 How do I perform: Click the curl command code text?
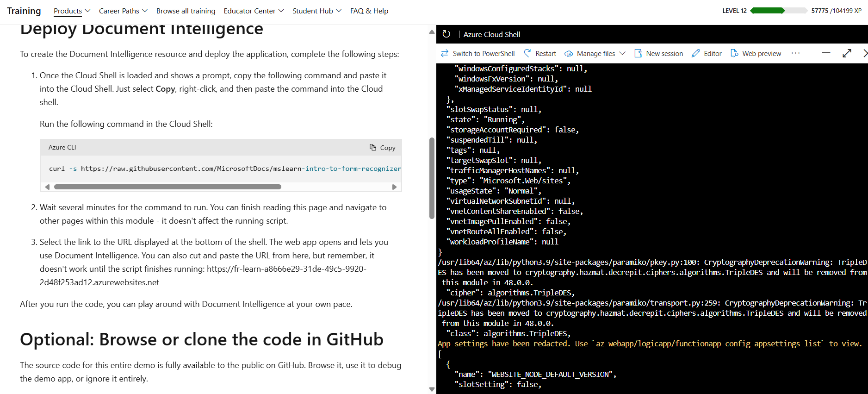click(x=225, y=169)
